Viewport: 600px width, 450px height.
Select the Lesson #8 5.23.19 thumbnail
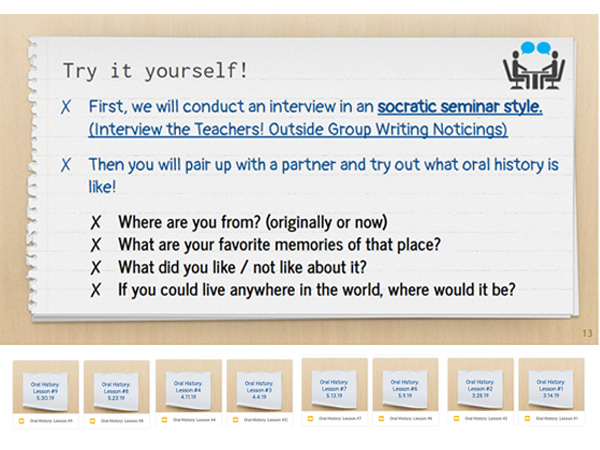pos(116,386)
